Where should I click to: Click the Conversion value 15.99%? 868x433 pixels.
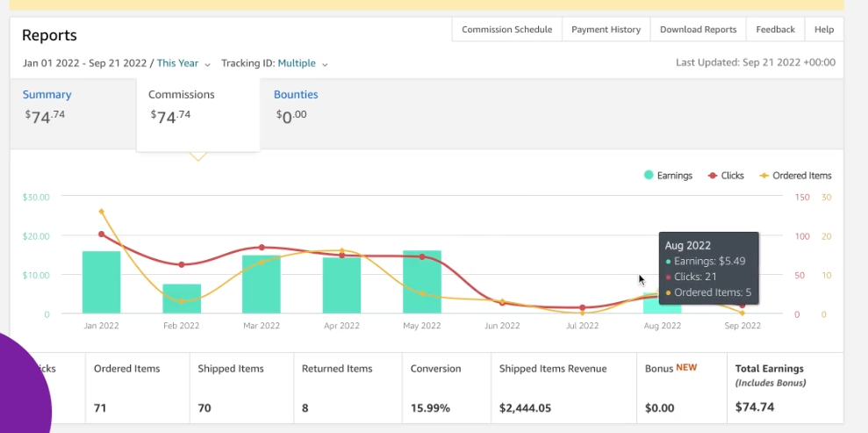(x=430, y=408)
